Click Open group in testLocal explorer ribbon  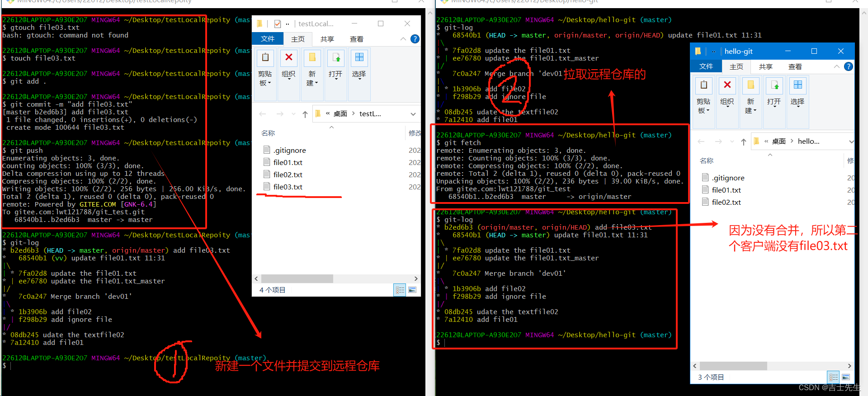coord(336,74)
